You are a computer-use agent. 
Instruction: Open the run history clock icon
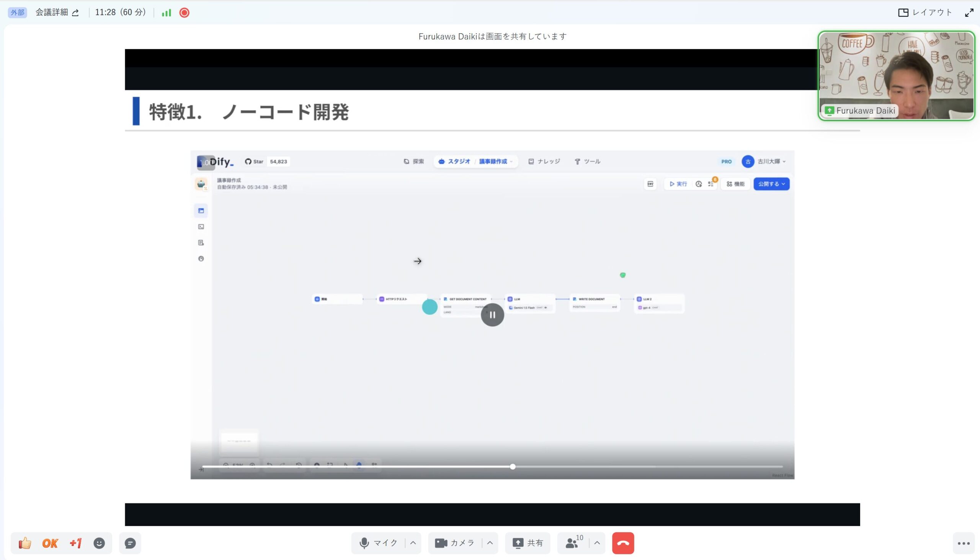coord(699,184)
